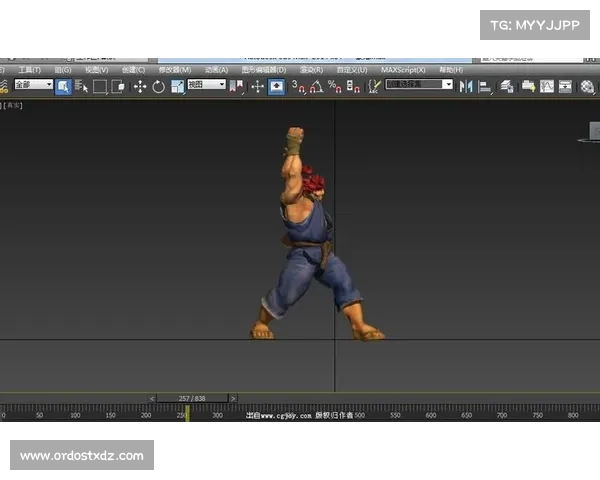
Task: Choose the Select and Move tool
Action: pyautogui.click(x=139, y=86)
